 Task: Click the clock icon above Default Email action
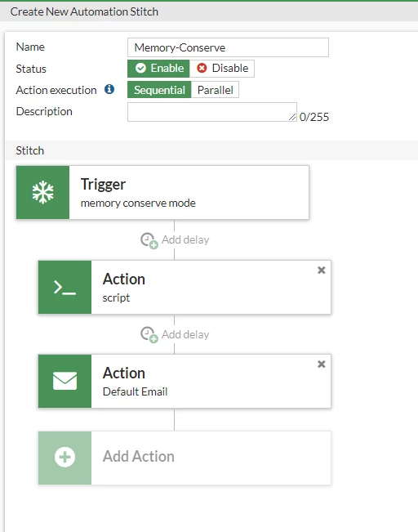[x=149, y=335]
